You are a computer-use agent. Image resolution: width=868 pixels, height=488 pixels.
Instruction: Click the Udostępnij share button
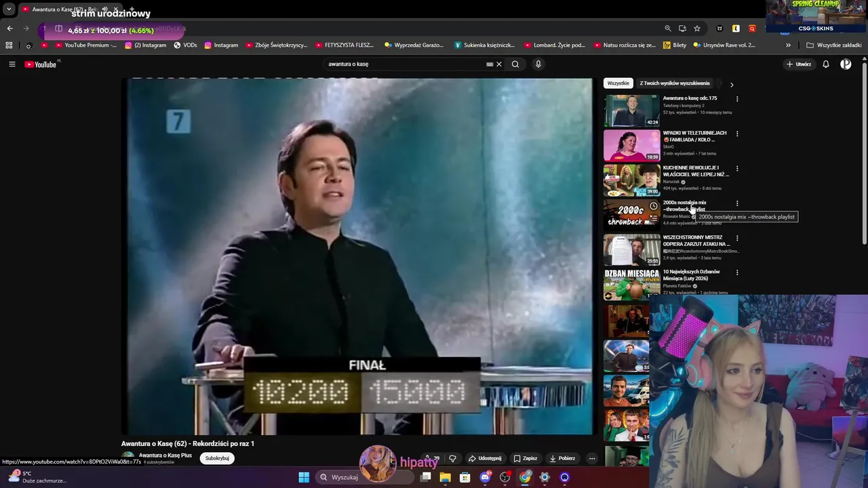485,458
